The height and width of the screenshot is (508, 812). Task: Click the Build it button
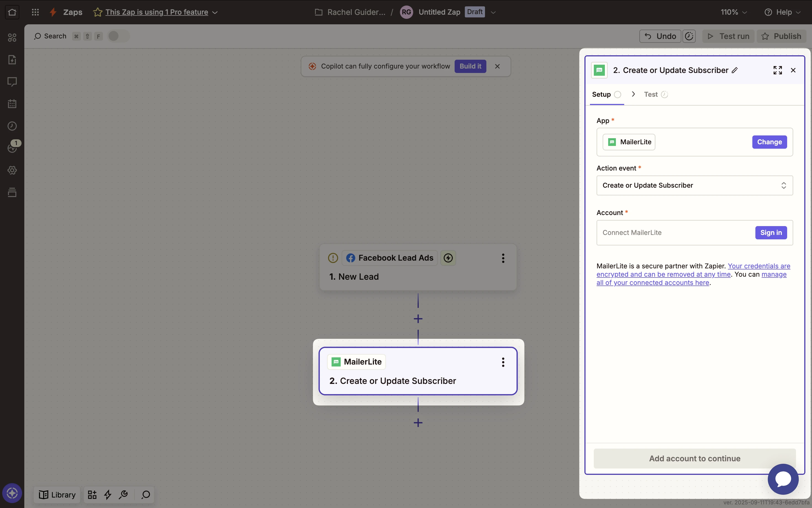point(470,67)
